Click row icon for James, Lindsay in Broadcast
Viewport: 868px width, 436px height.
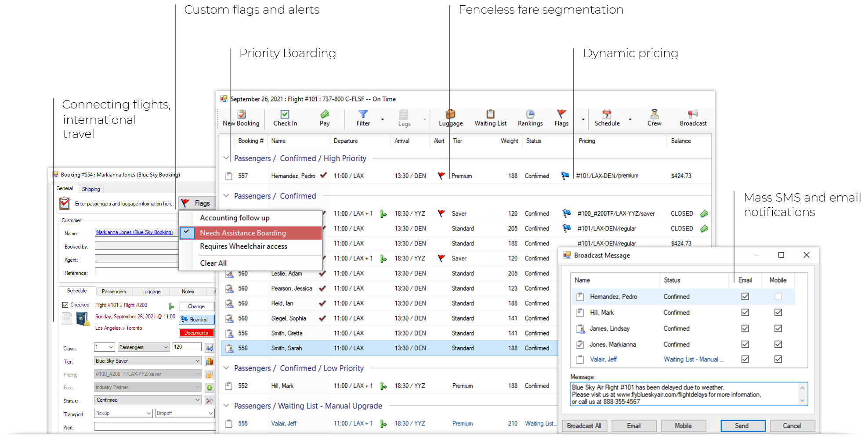[580, 328]
